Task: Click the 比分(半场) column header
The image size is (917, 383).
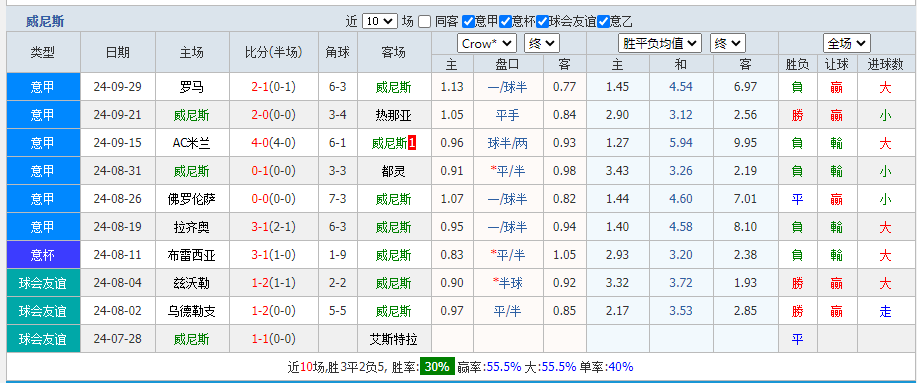Action: pos(274,52)
